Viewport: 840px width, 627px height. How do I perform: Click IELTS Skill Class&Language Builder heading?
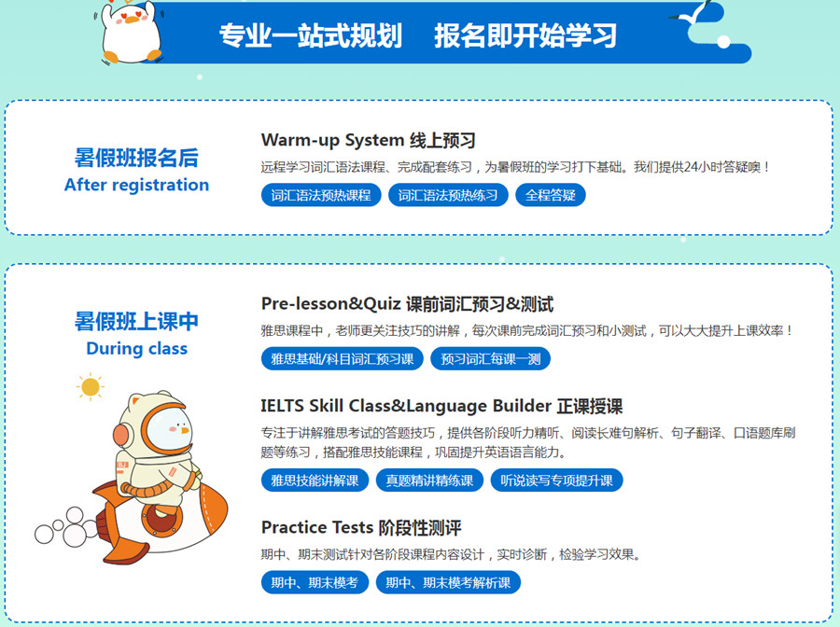[x=441, y=407]
